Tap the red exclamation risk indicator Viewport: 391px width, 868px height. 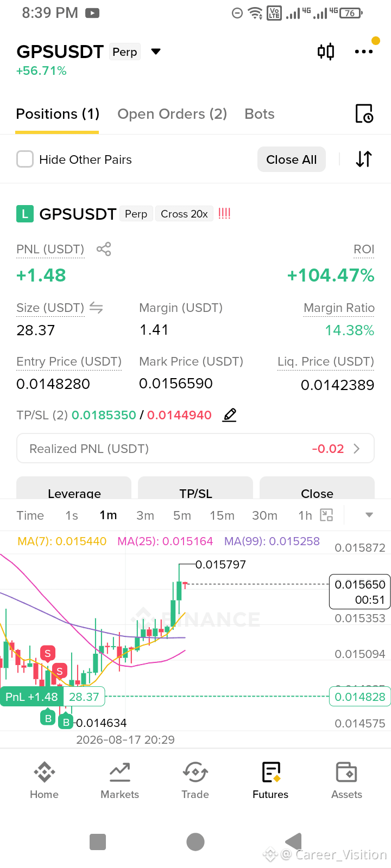224,214
